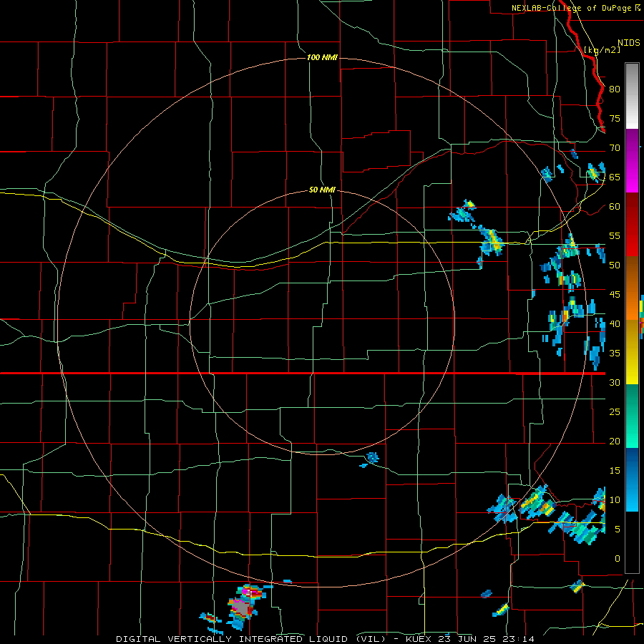This screenshot has height=644, width=644.
Task: Click the 55 value on the color scale
Action: 615,235
